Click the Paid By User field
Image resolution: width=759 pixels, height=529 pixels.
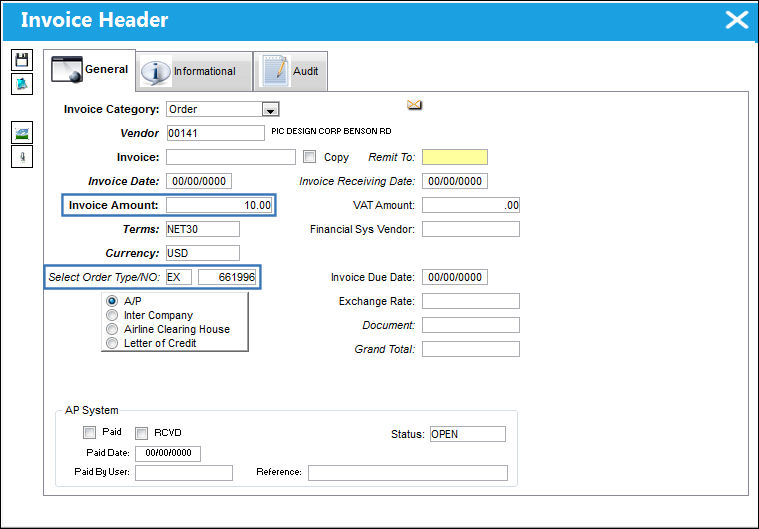coord(183,473)
